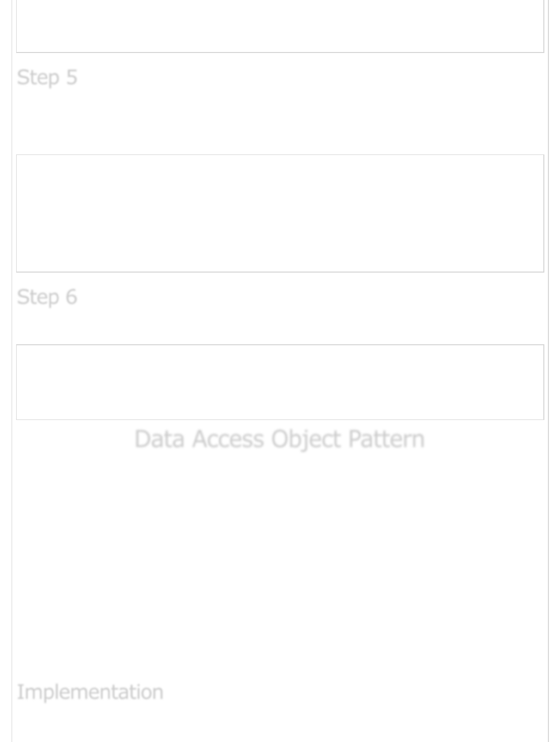Screen dimensions: 560x742
Task: Select the word "Data" in the title
Action: point(159,439)
